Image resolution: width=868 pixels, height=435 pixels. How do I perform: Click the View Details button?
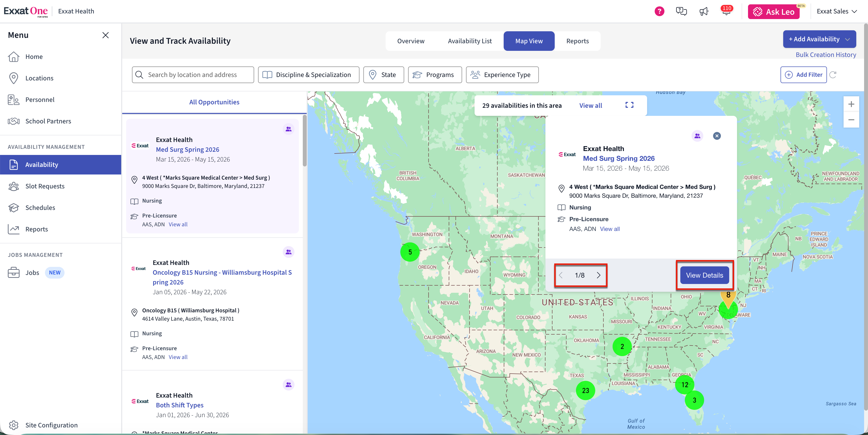(x=704, y=275)
